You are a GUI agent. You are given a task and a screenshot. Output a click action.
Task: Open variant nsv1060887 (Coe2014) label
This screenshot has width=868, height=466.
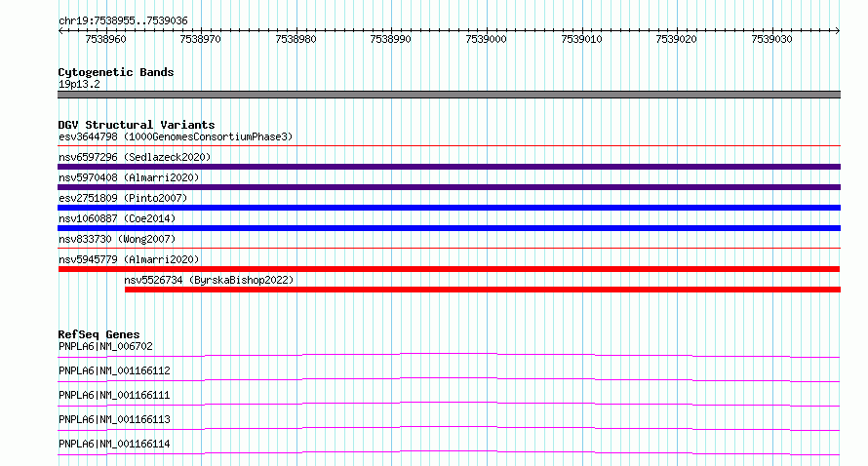[x=117, y=218]
